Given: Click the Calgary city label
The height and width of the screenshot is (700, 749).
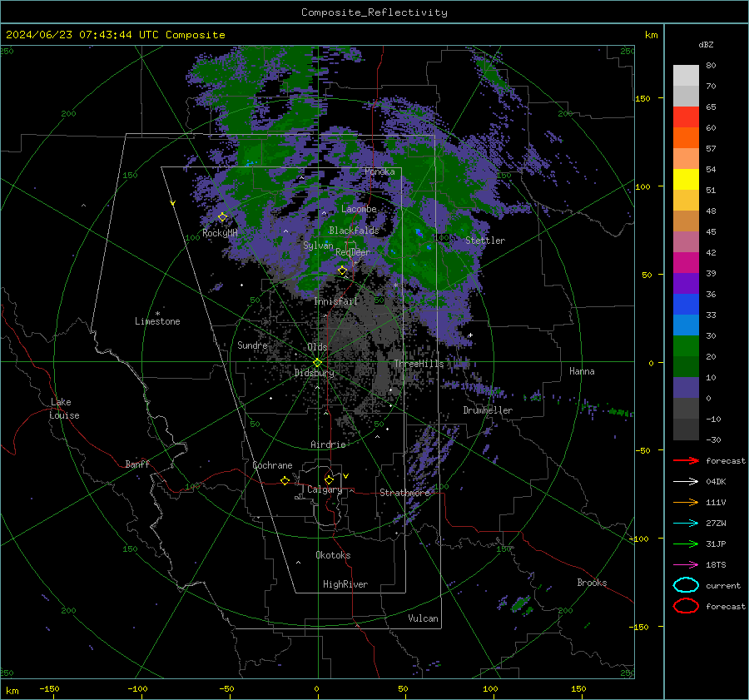Looking at the screenshot, I should (325, 489).
